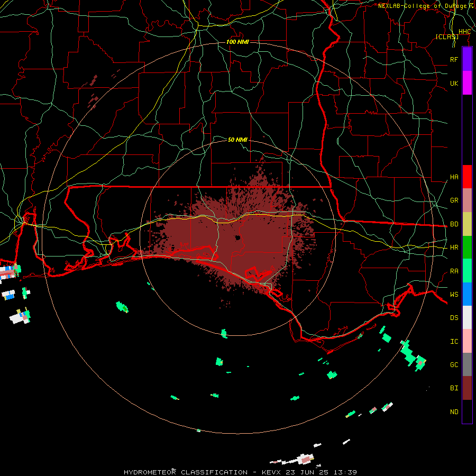Click the black radar site dot in the brown echo
Screen dimensions: 476x476
click(x=237, y=237)
